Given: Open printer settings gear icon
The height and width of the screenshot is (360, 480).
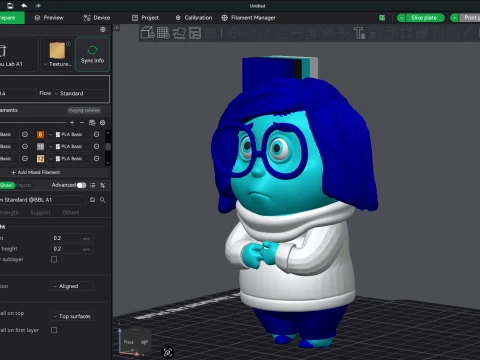Looking at the screenshot, I should click(x=103, y=30).
